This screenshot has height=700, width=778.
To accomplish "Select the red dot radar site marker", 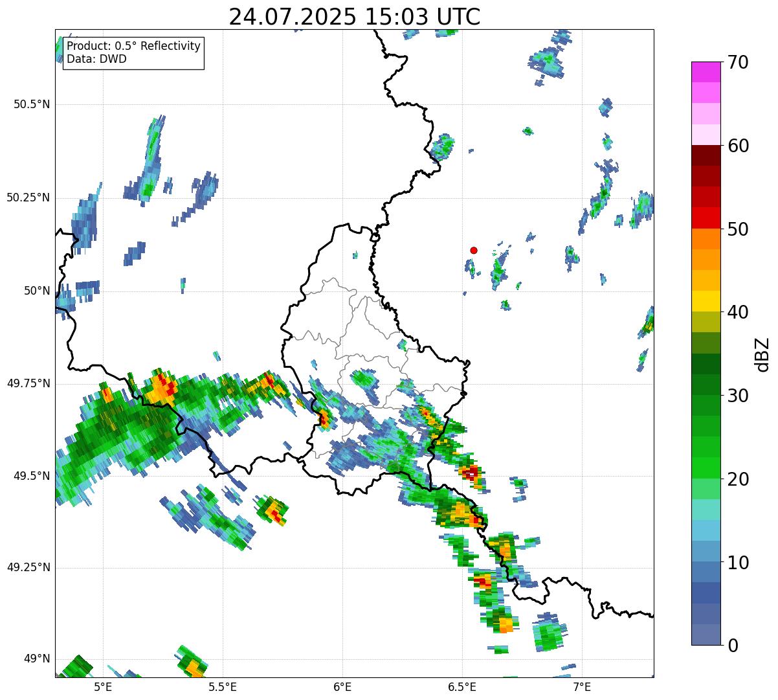I will click(x=474, y=250).
